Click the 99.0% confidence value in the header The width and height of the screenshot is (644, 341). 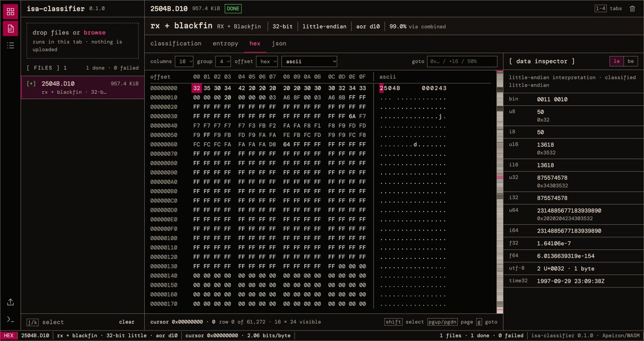pos(398,26)
